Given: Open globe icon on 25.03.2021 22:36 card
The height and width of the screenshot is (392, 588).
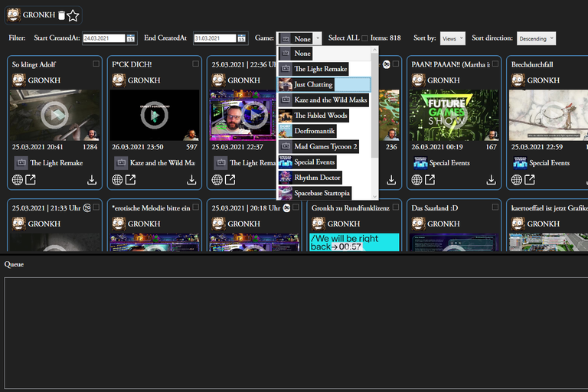Looking at the screenshot, I should point(217,180).
